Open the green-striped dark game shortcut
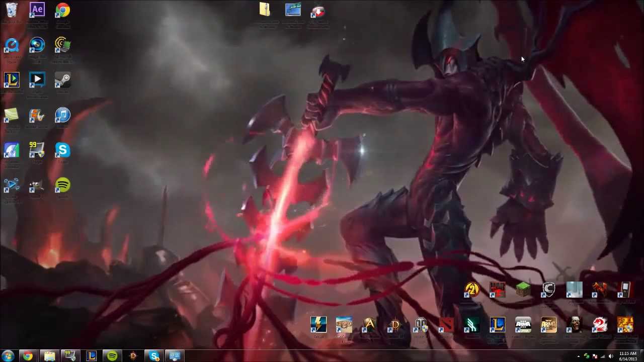Screen dimensions: 644x362 click(472, 325)
